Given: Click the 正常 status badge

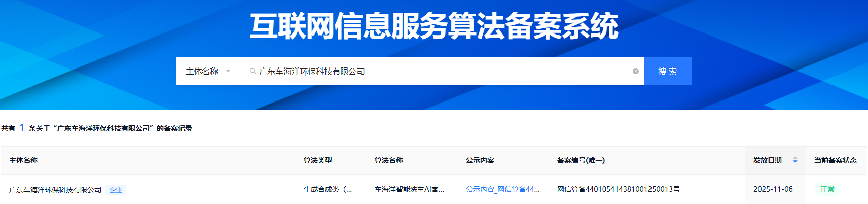Looking at the screenshot, I should click(x=827, y=189).
